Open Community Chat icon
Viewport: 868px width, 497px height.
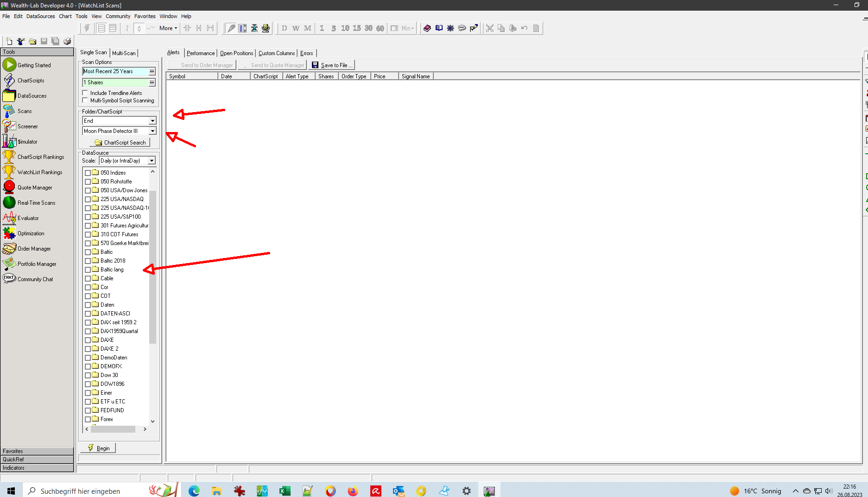pos(9,279)
